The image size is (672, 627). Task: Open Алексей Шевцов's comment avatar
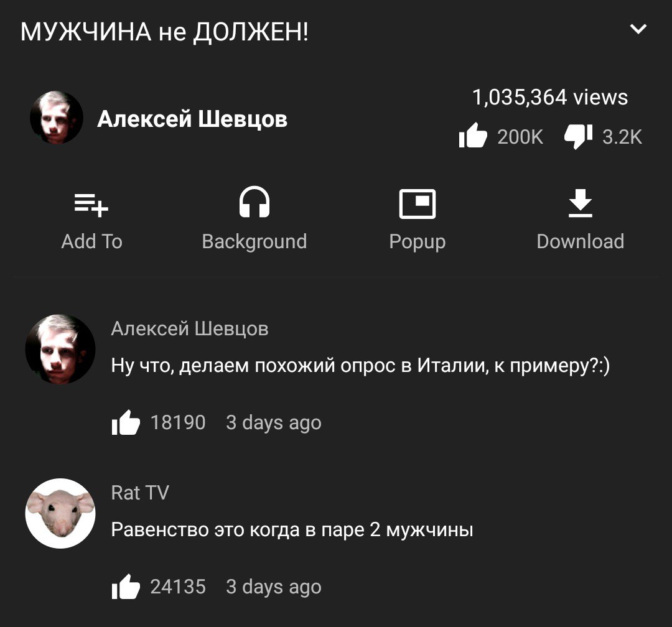coord(60,350)
